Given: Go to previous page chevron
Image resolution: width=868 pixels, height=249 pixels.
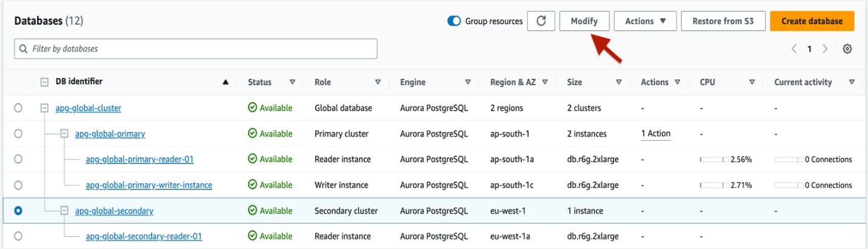Looking at the screenshot, I should point(794,49).
